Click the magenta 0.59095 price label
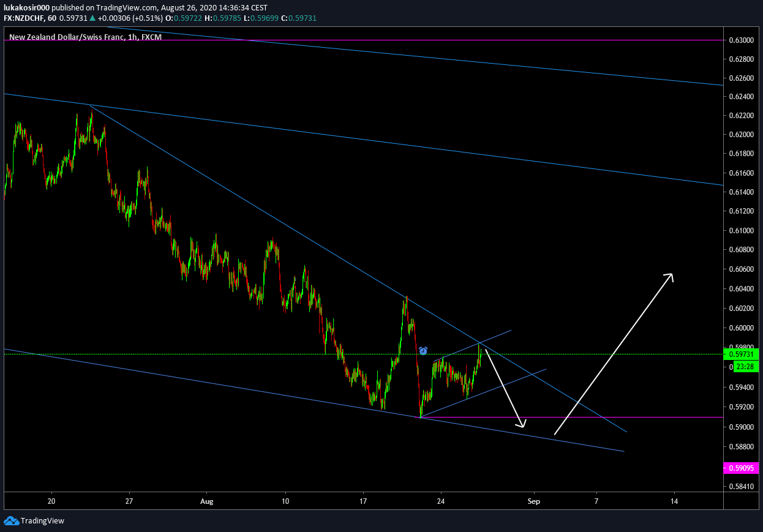 [x=742, y=468]
